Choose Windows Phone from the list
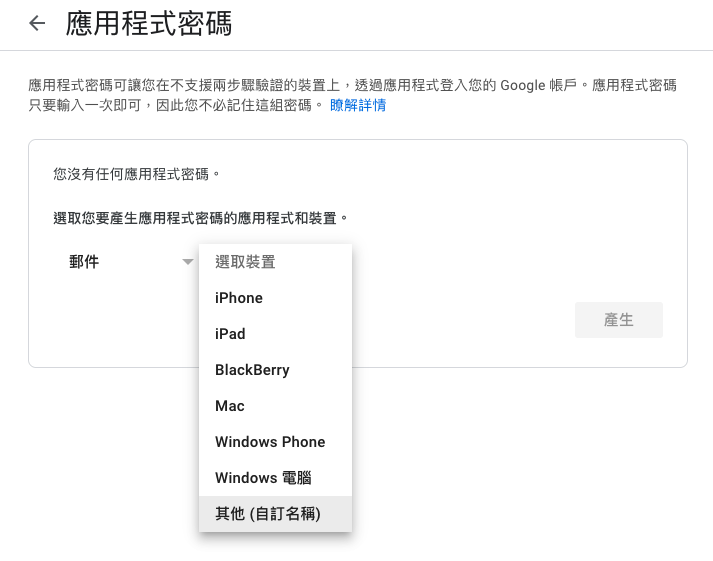This screenshot has width=713, height=561. [x=270, y=442]
